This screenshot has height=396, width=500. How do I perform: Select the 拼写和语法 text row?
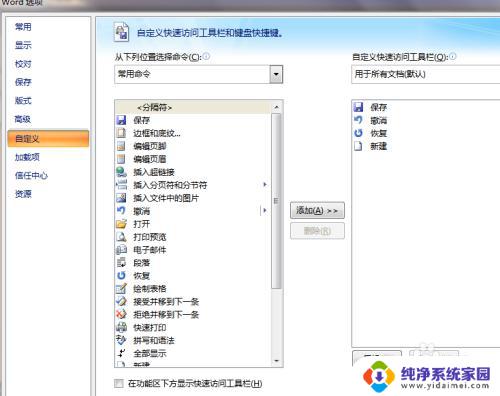tap(154, 340)
